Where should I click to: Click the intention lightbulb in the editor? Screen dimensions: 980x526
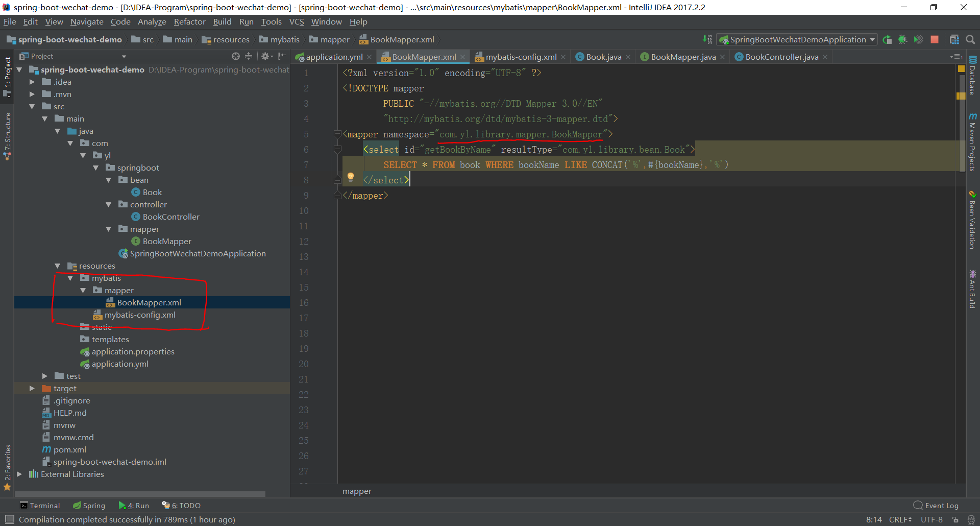351,177
